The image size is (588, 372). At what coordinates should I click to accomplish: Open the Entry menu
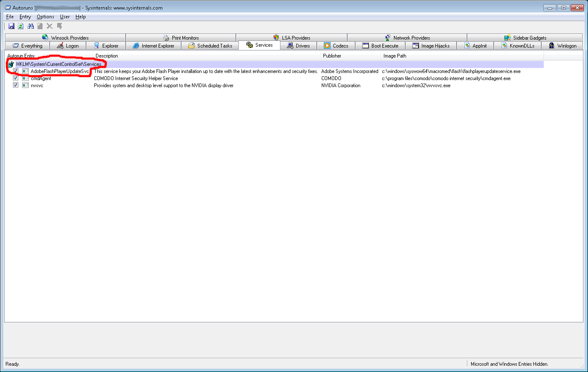pos(25,17)
